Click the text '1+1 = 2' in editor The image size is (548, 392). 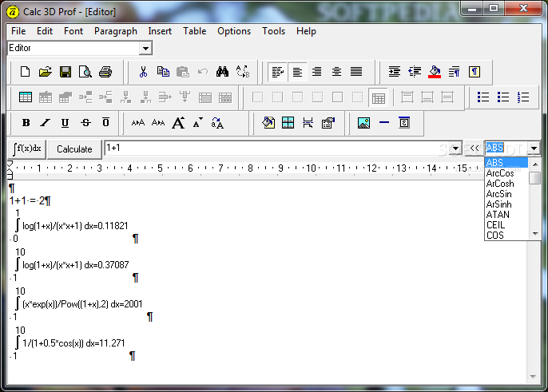[27, 200]
